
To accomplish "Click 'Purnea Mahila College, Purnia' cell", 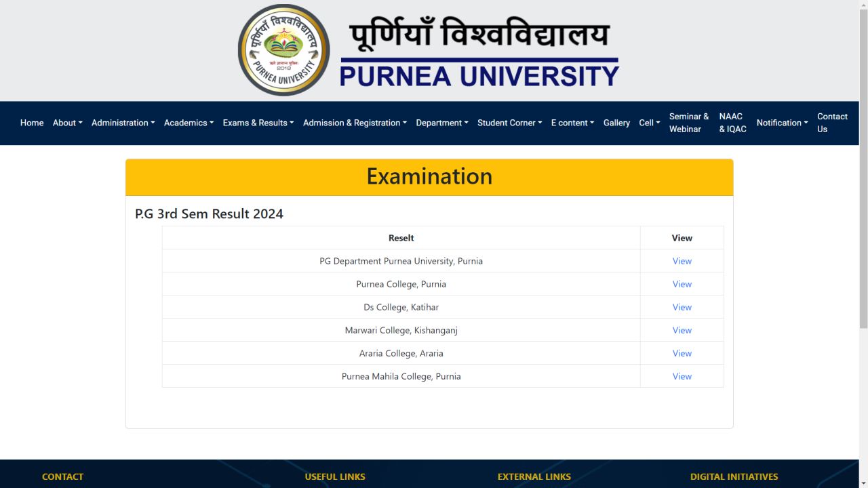I will (401, 376).
